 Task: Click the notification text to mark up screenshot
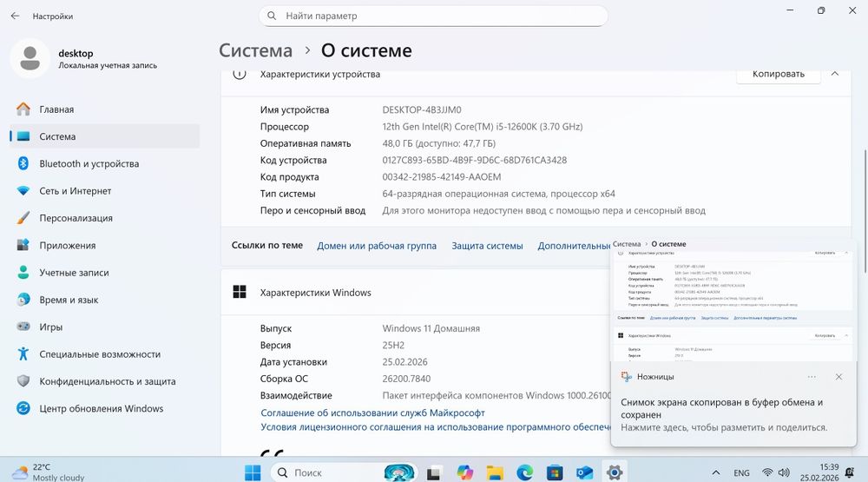coord(724,427)
